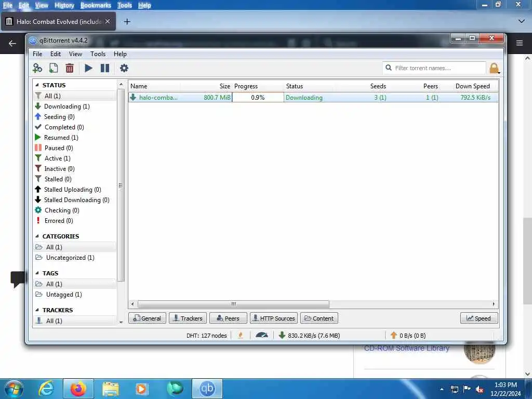
Task: Click the Filter torrent names field
Action: (434, 68)
